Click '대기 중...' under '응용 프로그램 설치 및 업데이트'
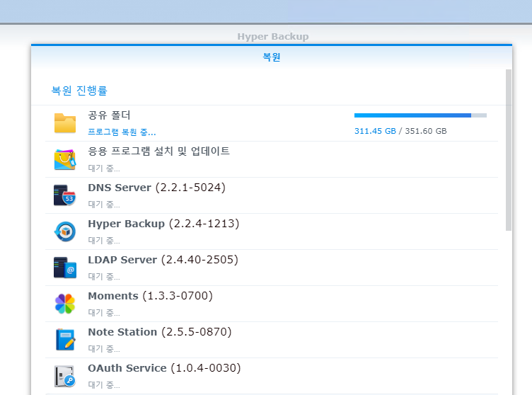The height and width of the screenshot is (395, 532). [x=104, y=168]
